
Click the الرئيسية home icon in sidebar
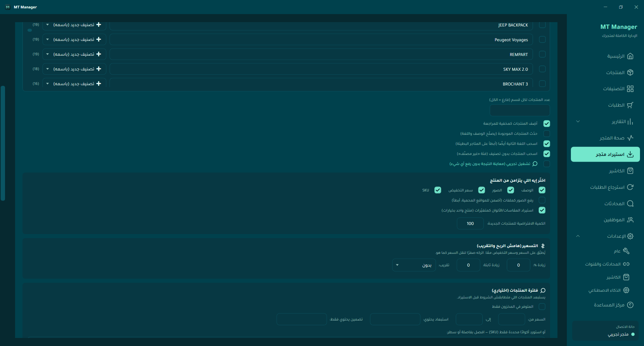[630, 56]
